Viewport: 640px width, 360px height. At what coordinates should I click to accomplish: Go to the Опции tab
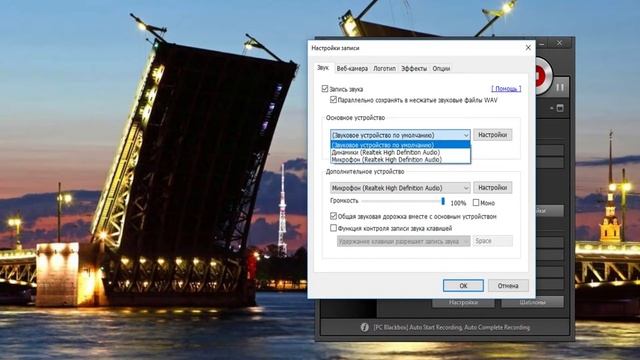click(x=441, y=69)
